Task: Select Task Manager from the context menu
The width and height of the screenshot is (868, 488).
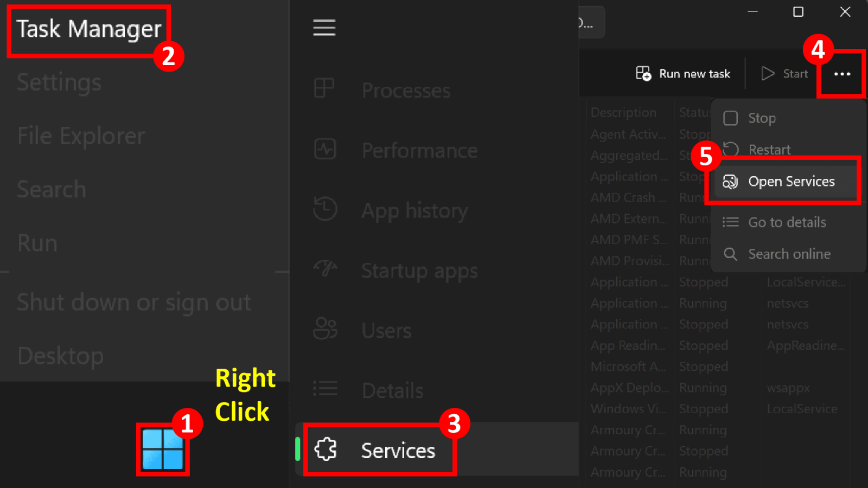Action: click(89, 29)
